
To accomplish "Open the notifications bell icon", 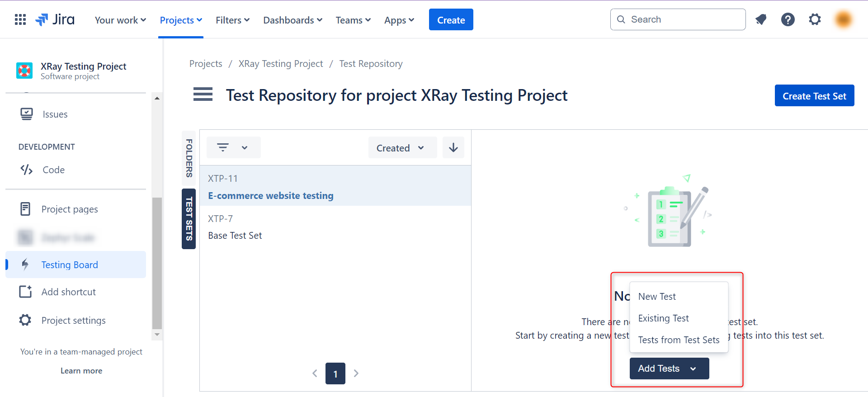I will (x=761, y=19).
